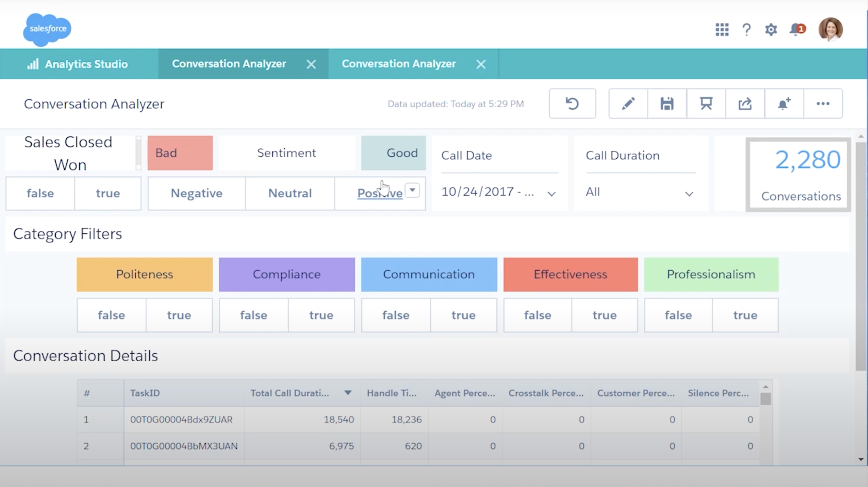Click the dashboard page vertical scrollbar
Screen dimensions: 868x487
(861, 256)
